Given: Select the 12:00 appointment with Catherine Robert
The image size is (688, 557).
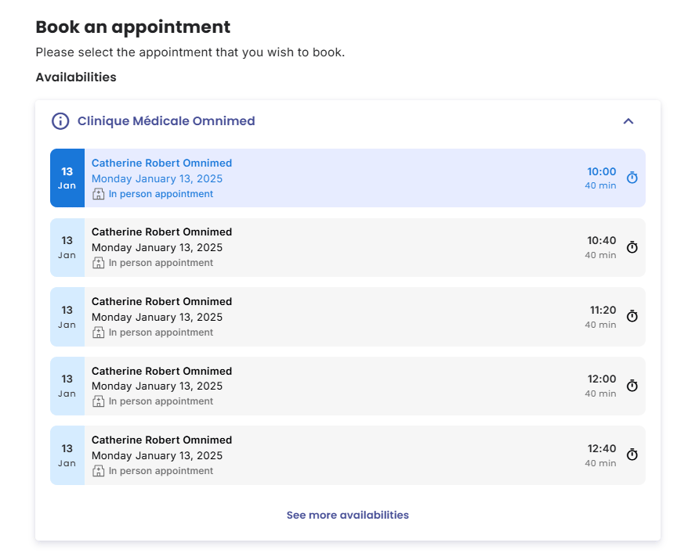Looking at the screenshot, I should coord(348,386).
